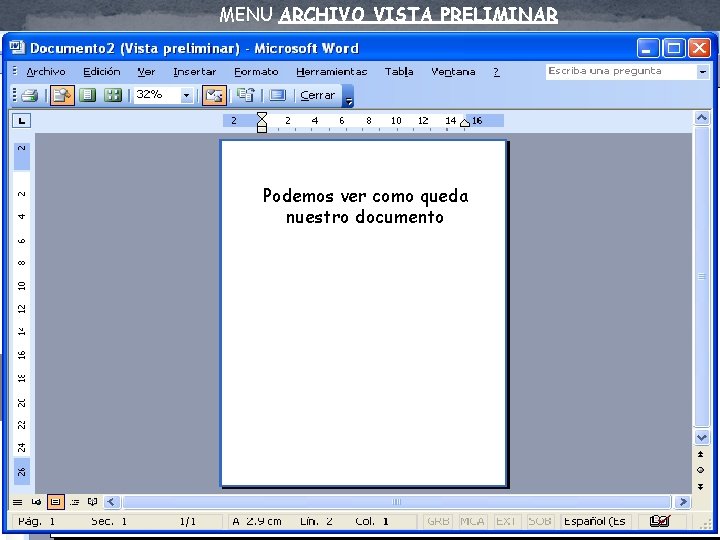Open the ? help menu

click(x=496, y=72)
